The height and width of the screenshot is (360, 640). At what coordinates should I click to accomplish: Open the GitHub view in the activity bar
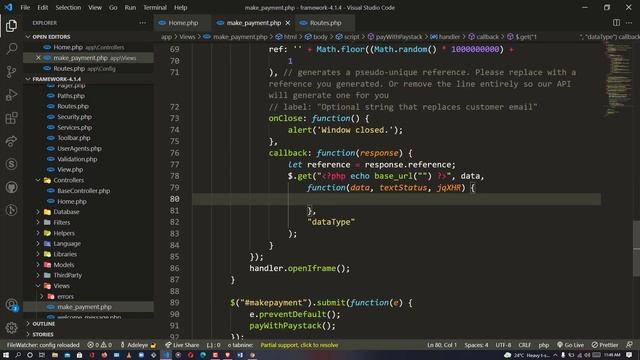pyautogui.click(x=11, y=187)
